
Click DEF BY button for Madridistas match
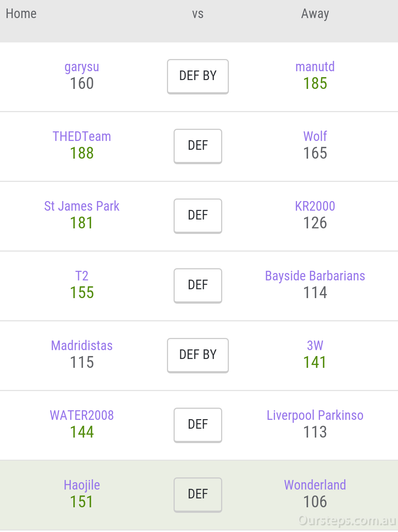pyautogui.click(x=198, y=355)
